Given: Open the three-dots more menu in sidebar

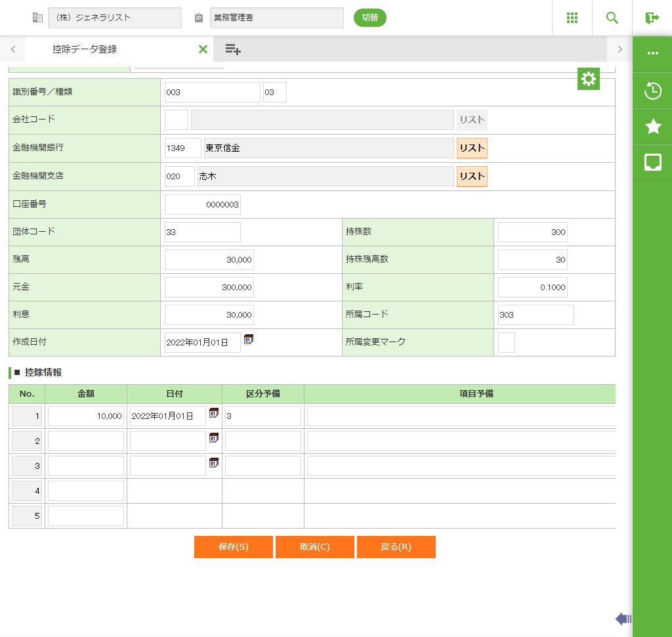Looking at the screenshot, I should coord(652,54).
